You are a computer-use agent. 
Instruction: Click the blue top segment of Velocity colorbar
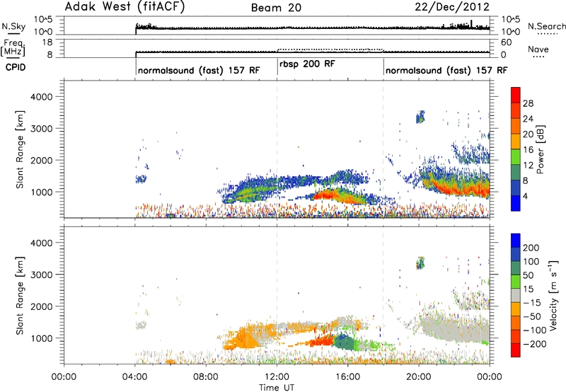(x=516, y=241)
